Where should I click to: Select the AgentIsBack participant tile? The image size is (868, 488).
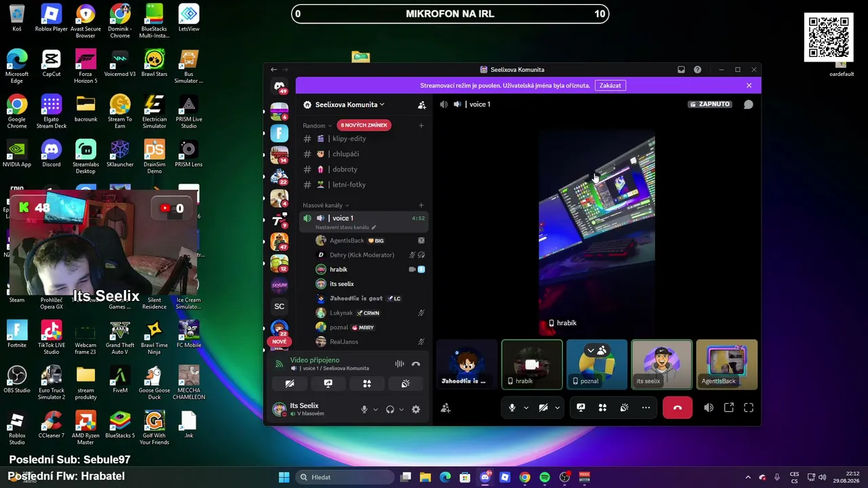(x=727, y=365)
